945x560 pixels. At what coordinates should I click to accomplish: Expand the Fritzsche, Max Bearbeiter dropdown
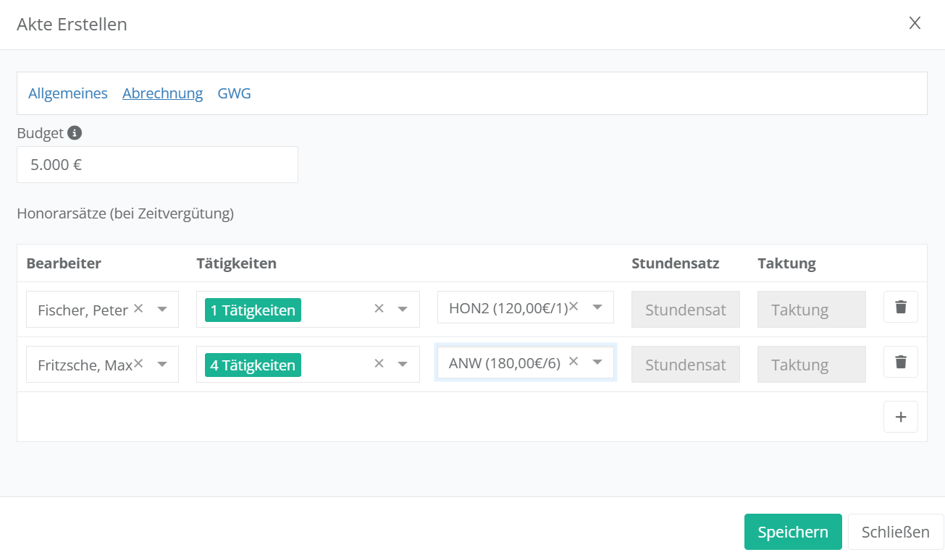[162, 365]
